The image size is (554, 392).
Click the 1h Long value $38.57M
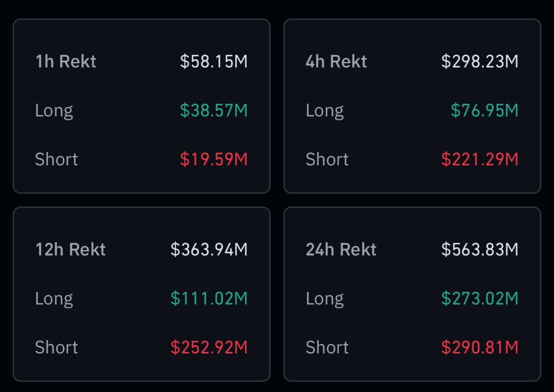[214, 110]
